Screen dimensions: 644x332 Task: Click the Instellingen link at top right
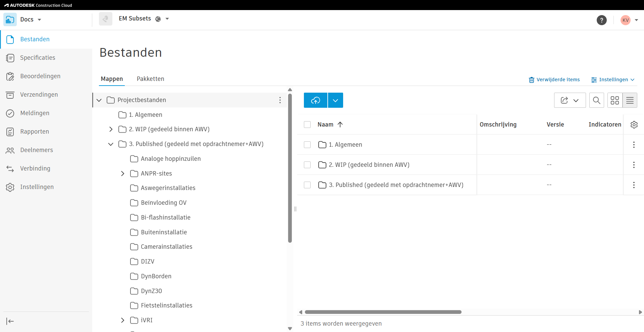(x=613, y=80)
